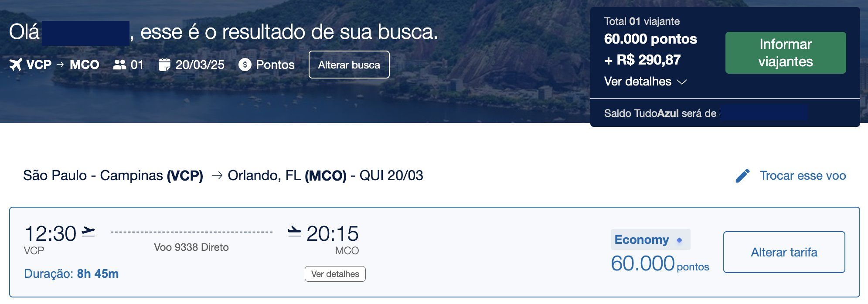The height and width of the screenshot is (304, 868).
Task: Click the airplane icon beside VCP
Action: pos(16,65)
